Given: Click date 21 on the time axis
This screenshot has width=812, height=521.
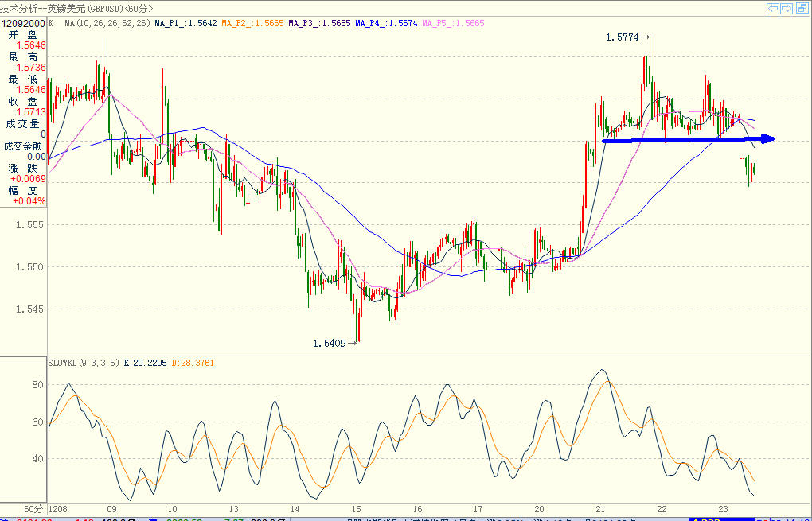Looking at the screenshot, I should 600,508.
